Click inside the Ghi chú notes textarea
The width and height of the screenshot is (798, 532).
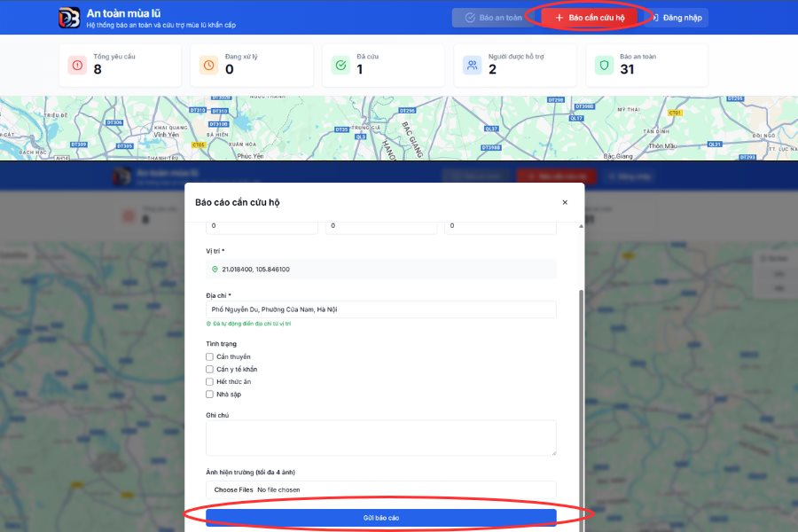click(x=381, y=437)
